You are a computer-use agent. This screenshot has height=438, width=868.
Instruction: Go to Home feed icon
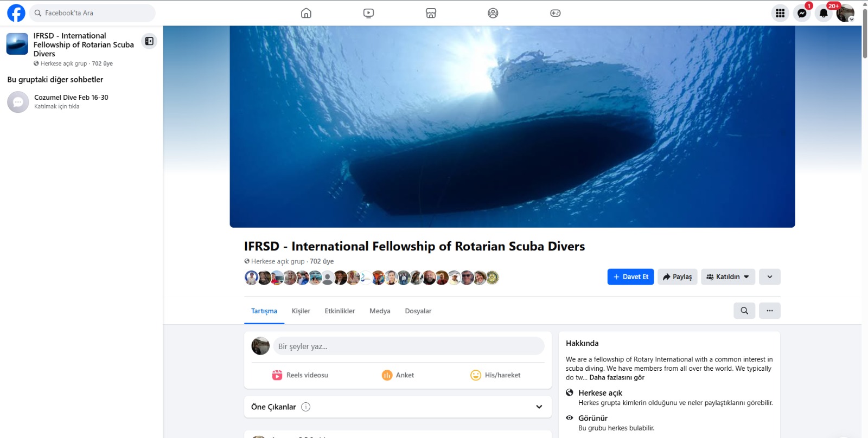(307, 13)
